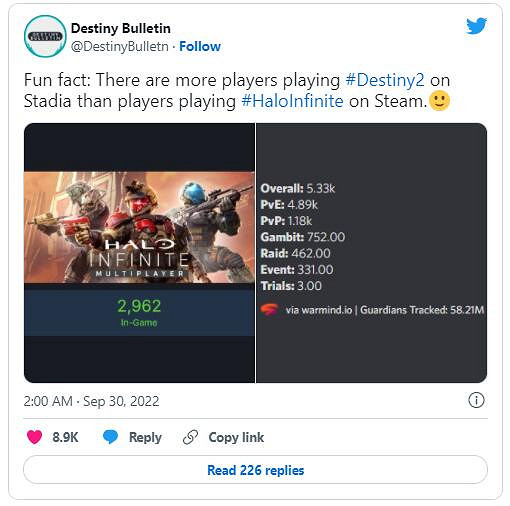Screen dimensions: 510x506
Task: Click the blue reply speech bubble icon
Action: point(110,437)
